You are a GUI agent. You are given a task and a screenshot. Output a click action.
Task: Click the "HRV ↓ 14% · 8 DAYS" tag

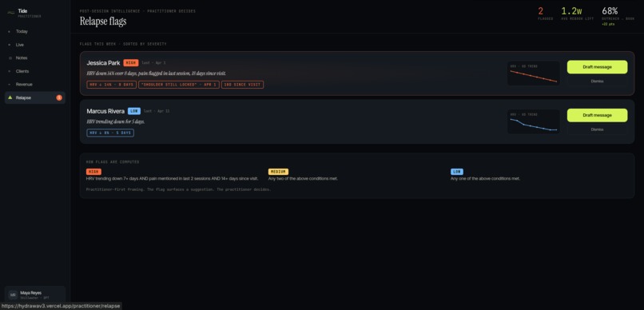pos(111,85)
